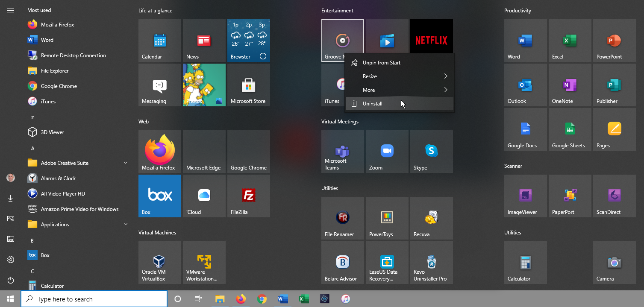Open the Camera tile

[x=615, y=263]
